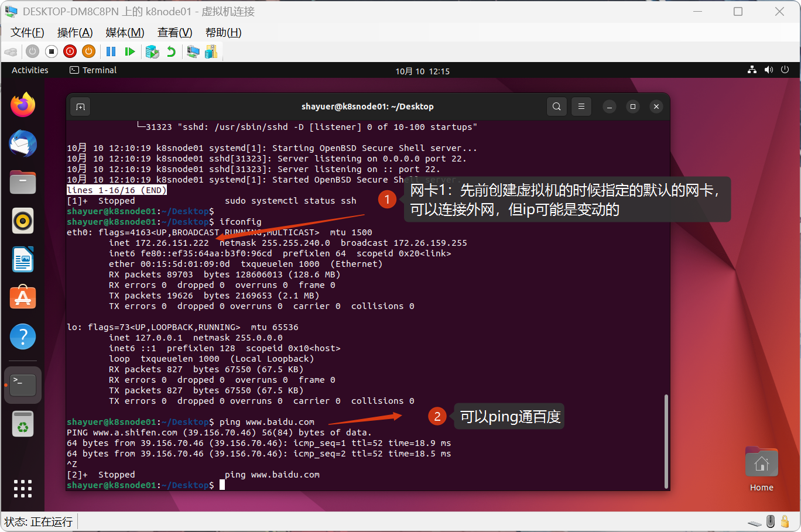The height and width of the screenshot is (532, 801).
Task: Click the 'ping www.baidu.com' command text
Action: (267, 422)
